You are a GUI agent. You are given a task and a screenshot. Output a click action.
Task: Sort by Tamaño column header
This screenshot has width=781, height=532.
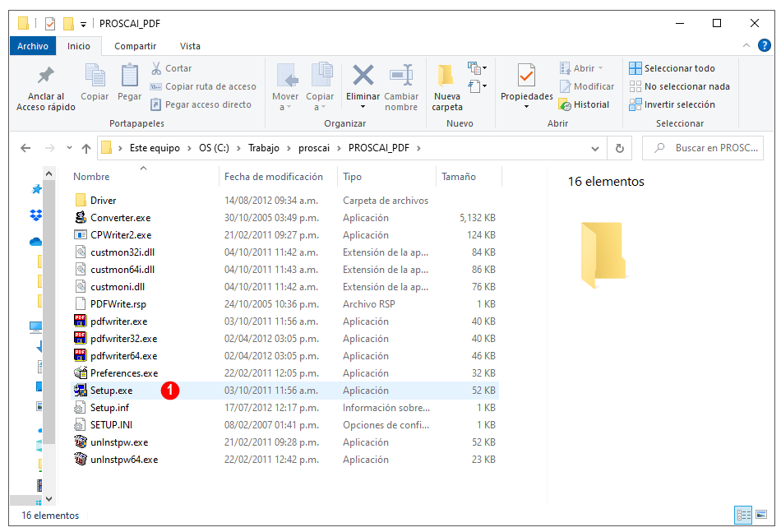(459, 176)
